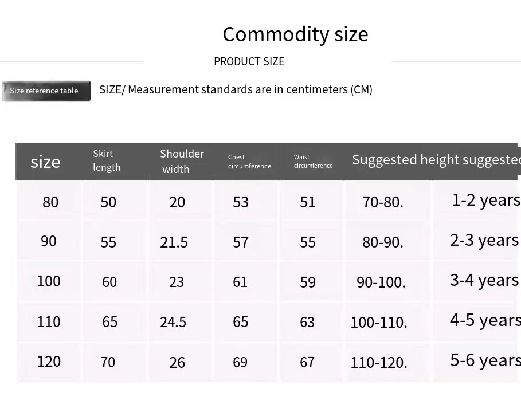Viewport: 521px width, 420px height.
Task: Select the "Skirt length" column header
Action: coord(107,160)
